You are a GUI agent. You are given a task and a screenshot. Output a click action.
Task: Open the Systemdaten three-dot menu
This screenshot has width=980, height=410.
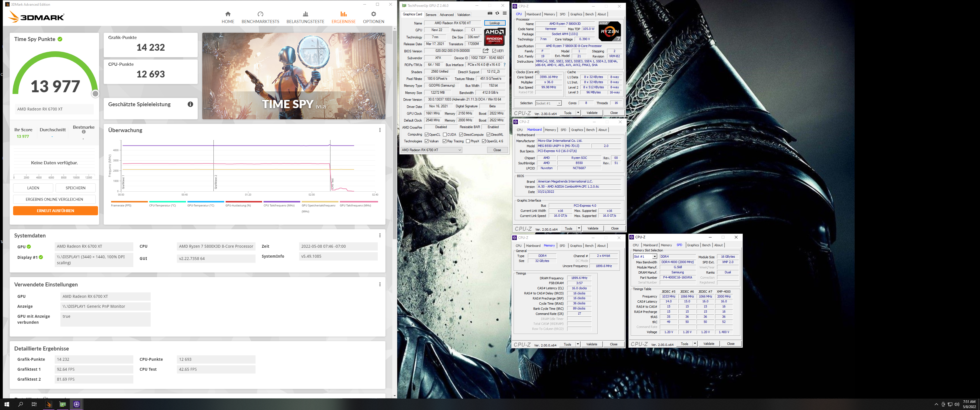pos(380,235)
